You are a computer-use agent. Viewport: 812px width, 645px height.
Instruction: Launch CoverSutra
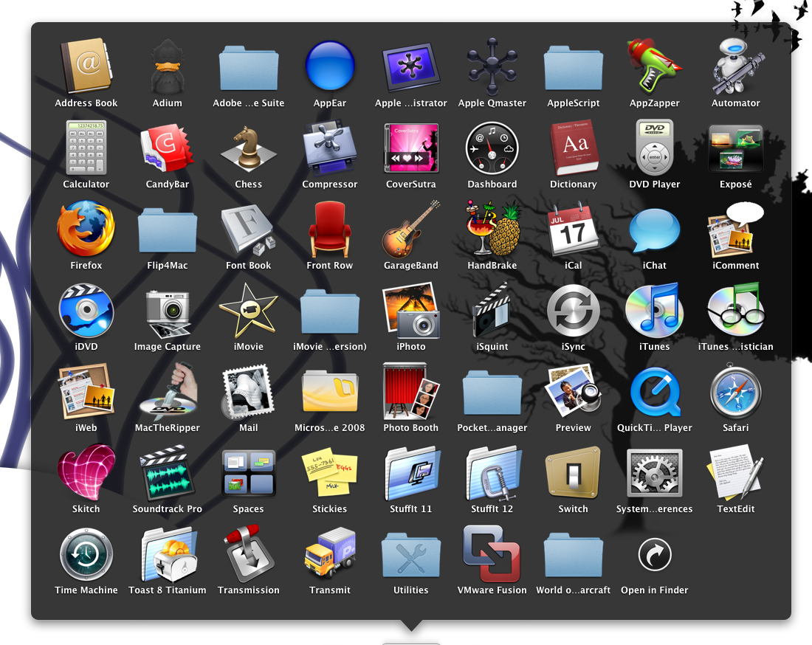click(411, 148)
